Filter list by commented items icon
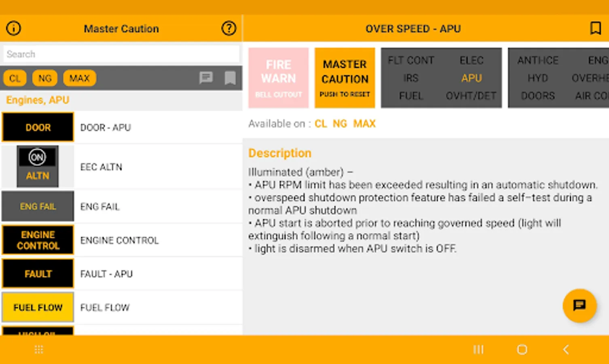Image resolution: width=609 pixels, height=364 pixels. [x=206, y=78]
